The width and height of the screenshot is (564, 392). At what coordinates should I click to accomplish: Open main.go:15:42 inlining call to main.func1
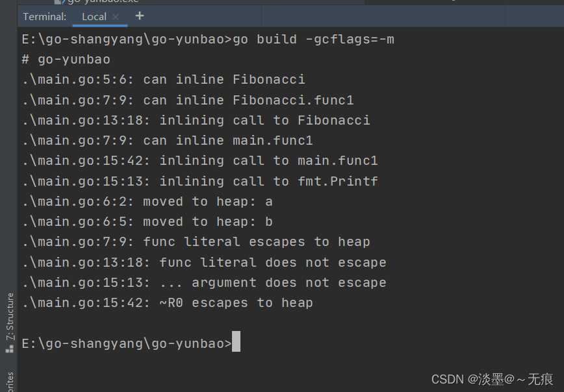point(86,161)
